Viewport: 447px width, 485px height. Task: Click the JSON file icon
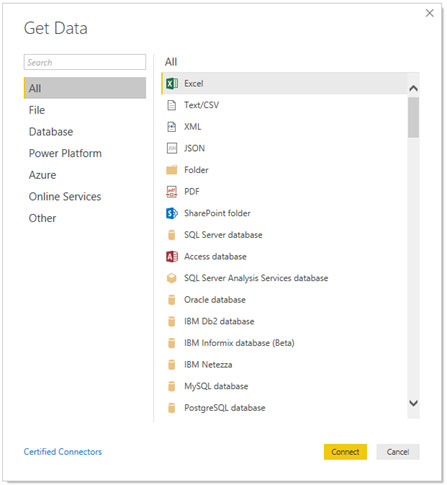pyautogui.click(x=172, y=148)
